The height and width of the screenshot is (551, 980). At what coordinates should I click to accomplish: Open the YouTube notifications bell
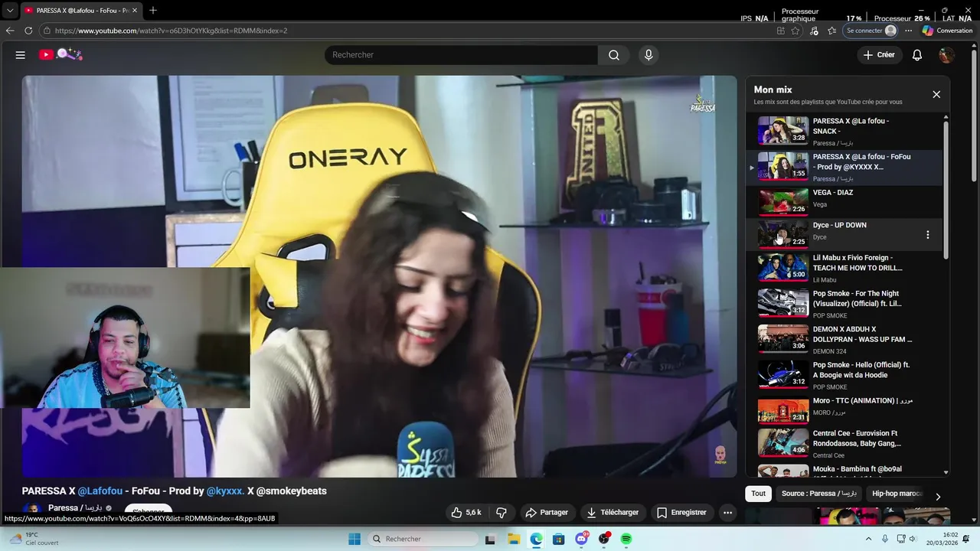click(917, 55)
